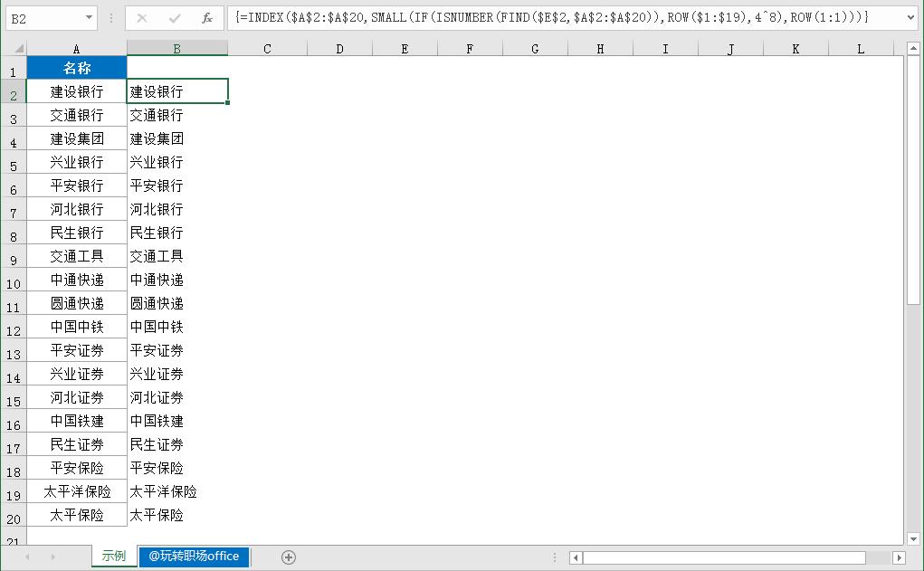Click cell A10 中通快递

77,280
